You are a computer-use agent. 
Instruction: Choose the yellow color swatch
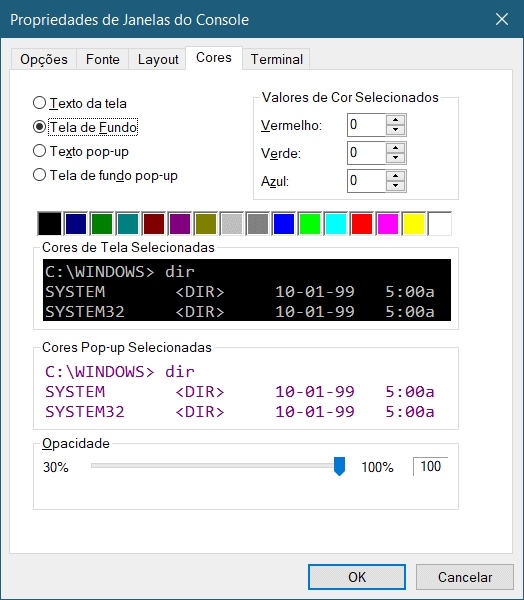tap(414, 223)
